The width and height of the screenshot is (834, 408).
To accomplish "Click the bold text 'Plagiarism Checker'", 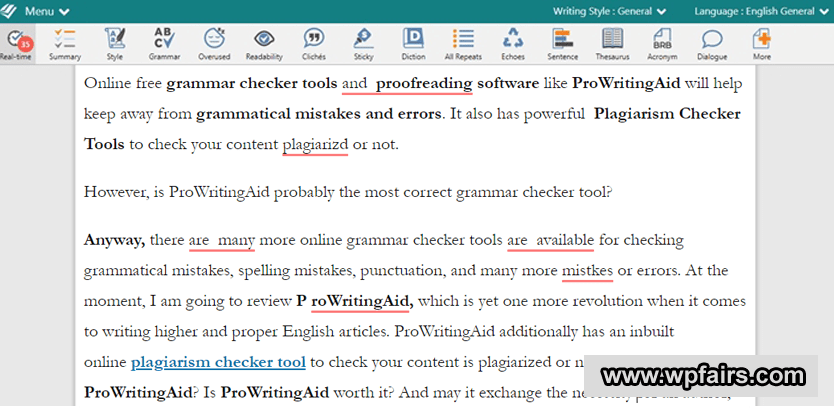I will coord(667,114).
